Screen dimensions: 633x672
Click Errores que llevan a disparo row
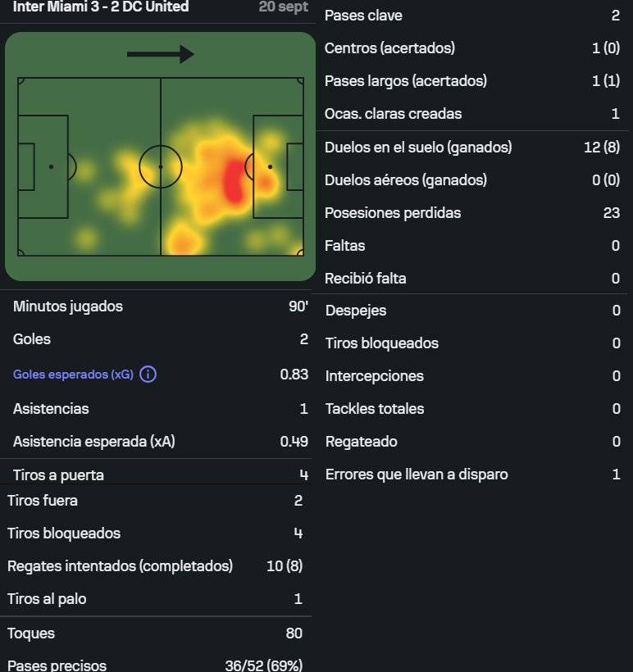tap(472, 474)
